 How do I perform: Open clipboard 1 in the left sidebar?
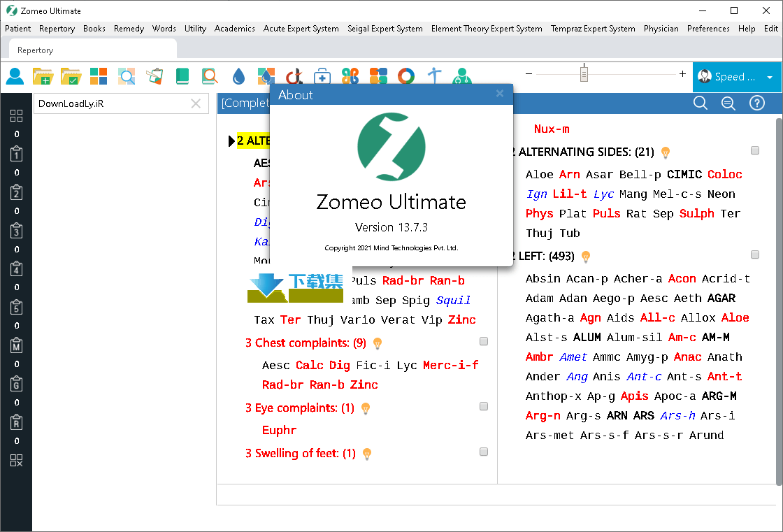tap(17, 154)
